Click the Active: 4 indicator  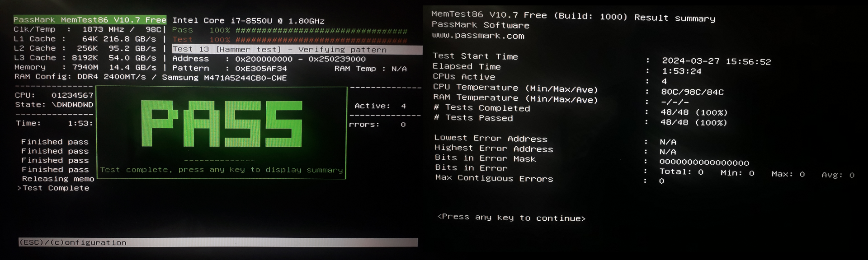[380, 106]
